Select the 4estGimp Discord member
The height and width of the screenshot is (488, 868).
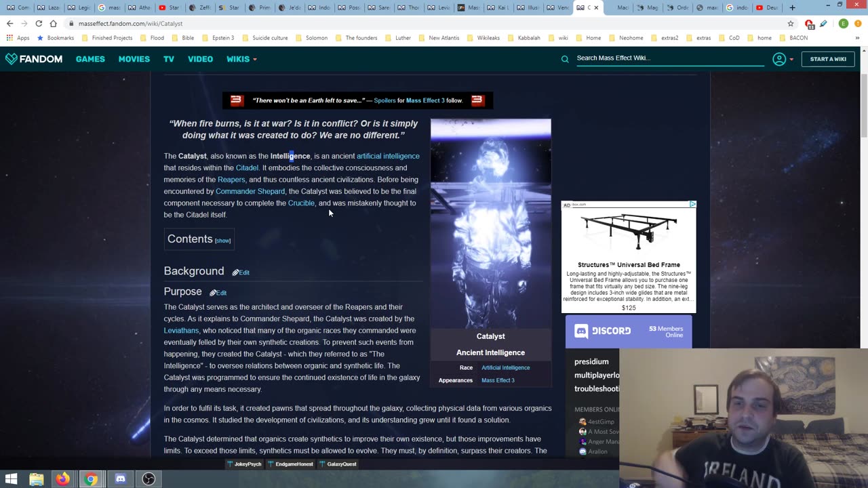click(x=597, y=422)
